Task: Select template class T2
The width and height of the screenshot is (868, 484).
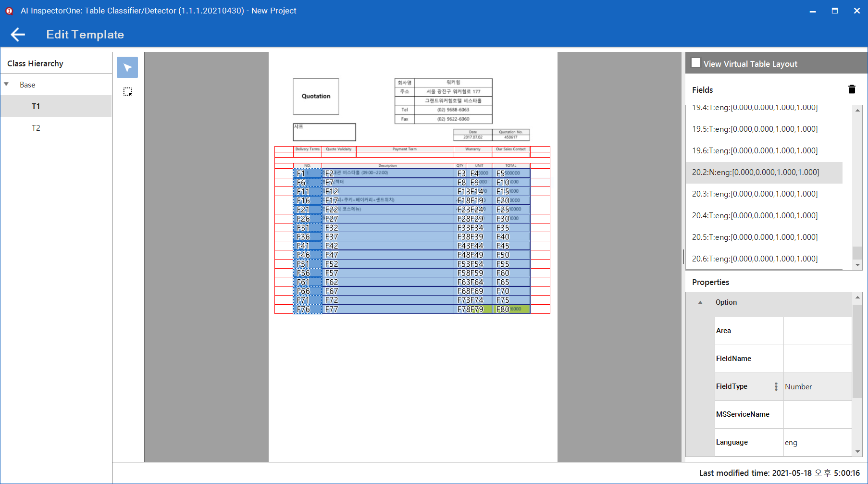Action: pyautogui.click(x=36, y=127)
